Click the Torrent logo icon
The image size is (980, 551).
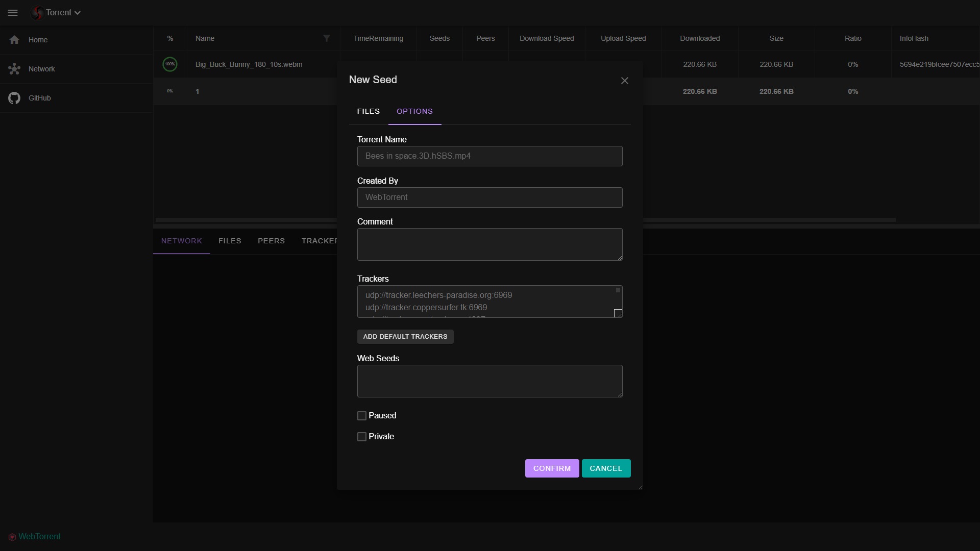37,13
